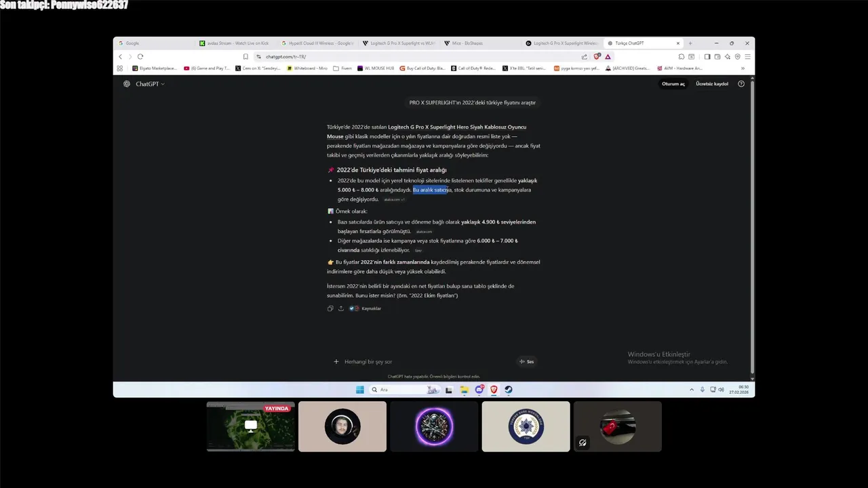Click the microphone icon in the system tray
This screenshot has width=868, height=488.
click(703, 390)
